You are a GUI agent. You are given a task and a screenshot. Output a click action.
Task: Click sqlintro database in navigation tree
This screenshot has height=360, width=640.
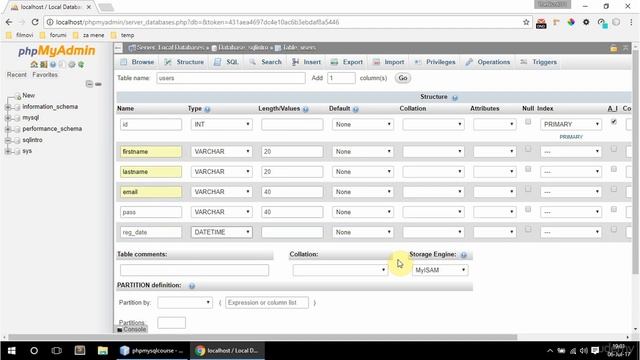click(x=32, y=140)
